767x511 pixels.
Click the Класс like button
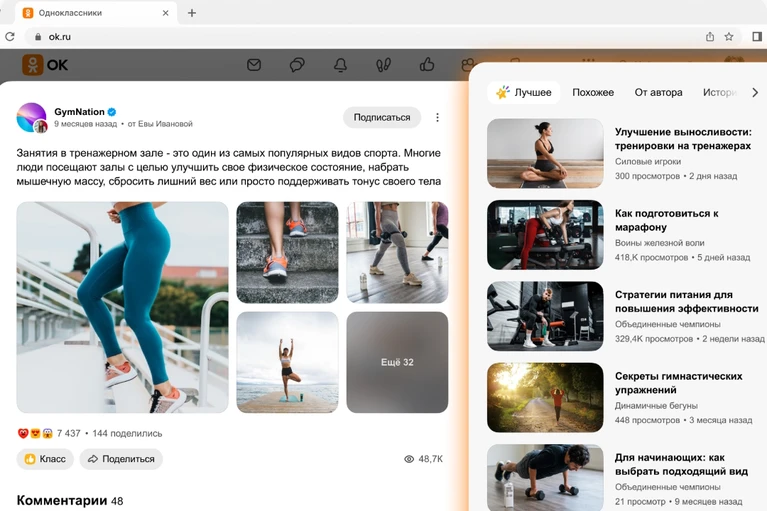(45, 459)
